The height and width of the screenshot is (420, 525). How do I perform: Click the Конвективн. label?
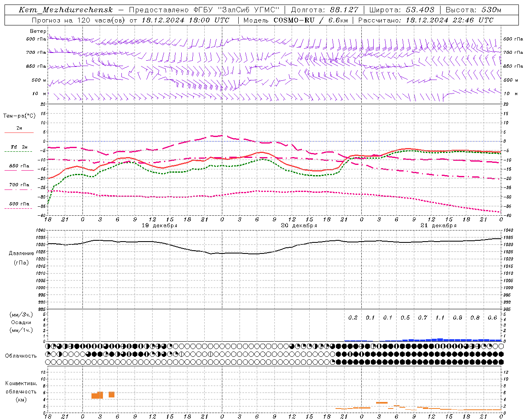(x=21, y=383)
